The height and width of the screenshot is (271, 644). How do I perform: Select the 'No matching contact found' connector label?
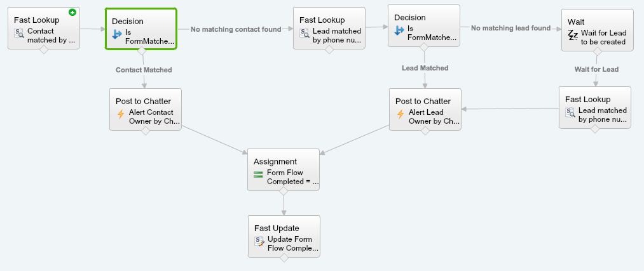[236, 29]
